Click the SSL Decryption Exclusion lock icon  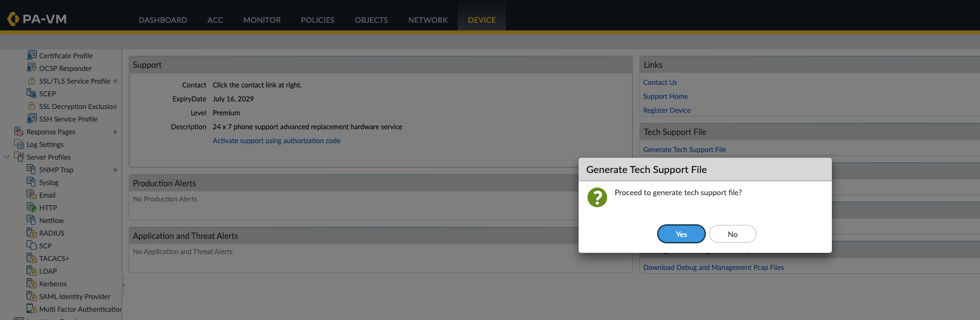coord(32,106)
